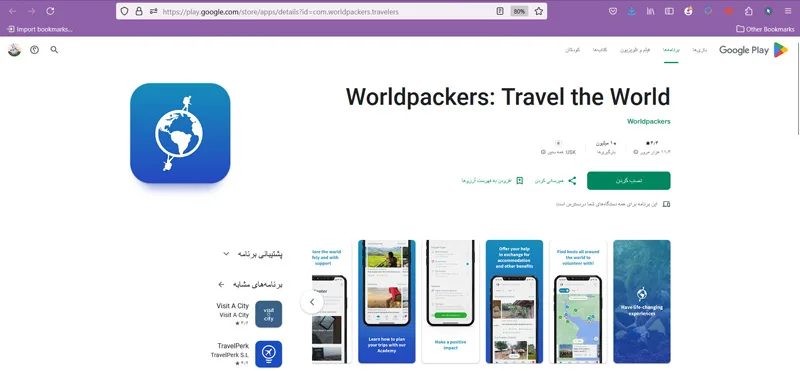
Task: Open the 'Learn how to plan your trips' screenshot
Action: [387, 302]
